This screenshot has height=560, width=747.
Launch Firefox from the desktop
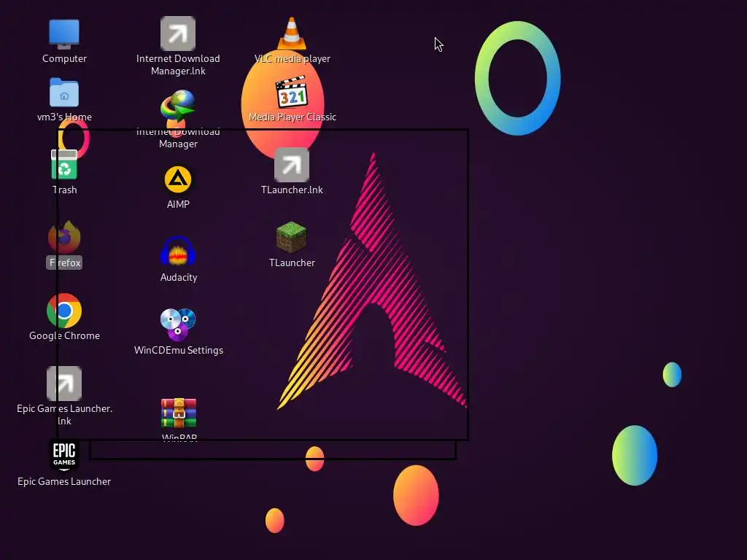coord(64,237)
